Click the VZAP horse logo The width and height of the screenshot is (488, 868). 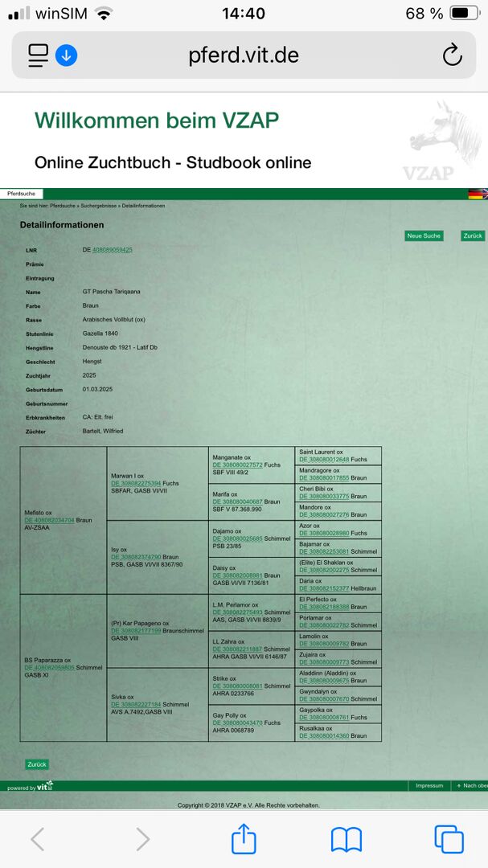click(x=432, y=141)
